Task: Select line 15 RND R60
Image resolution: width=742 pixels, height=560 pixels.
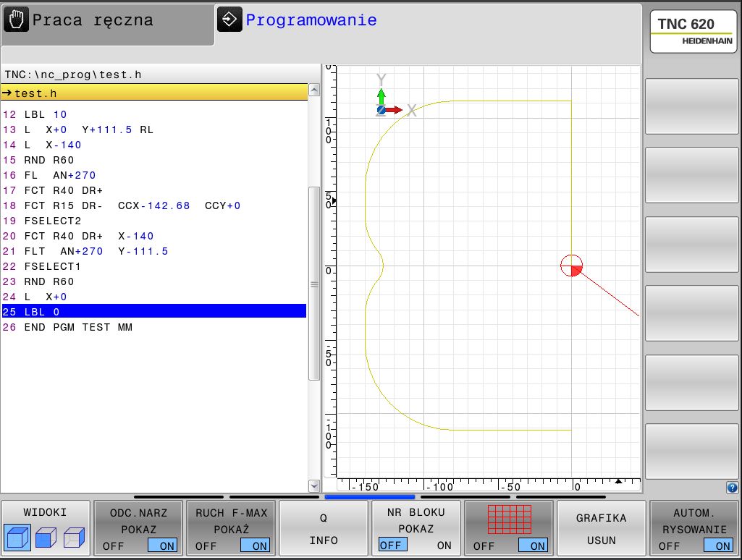Action: 154,160
